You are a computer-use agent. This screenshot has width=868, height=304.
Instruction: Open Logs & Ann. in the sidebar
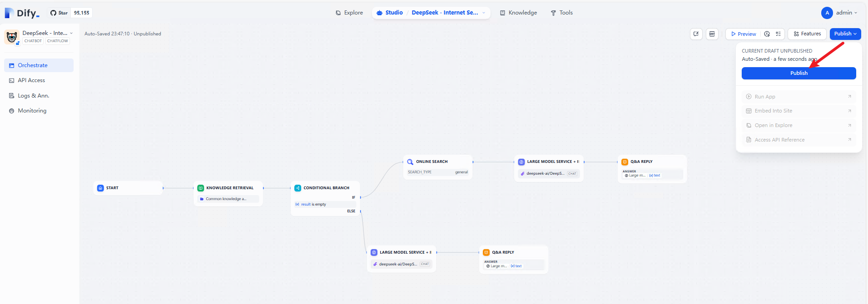click(x=39, y=96)
